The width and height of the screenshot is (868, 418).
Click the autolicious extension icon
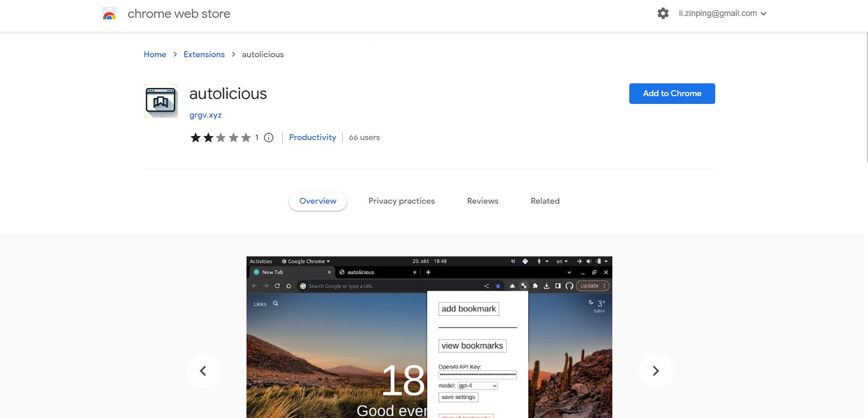coord(161,100)
